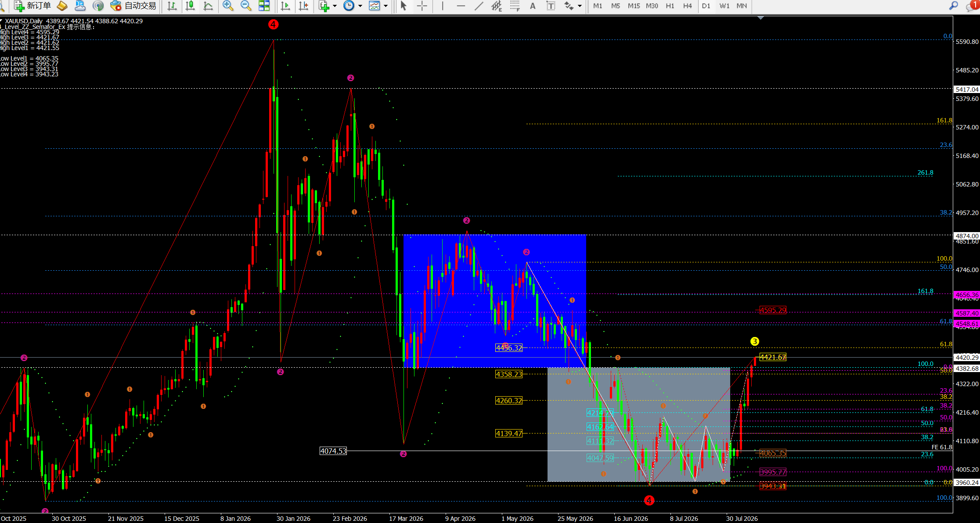Click the 5417.04 price axis label

(967, 90)
